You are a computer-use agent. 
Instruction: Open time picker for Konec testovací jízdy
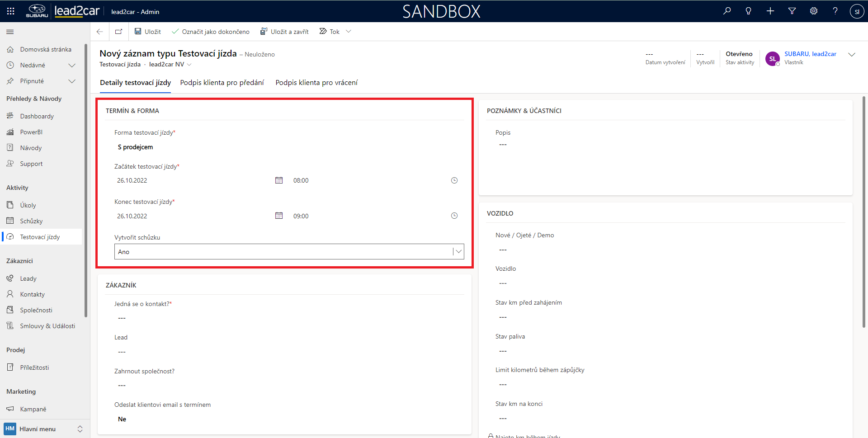click(x=454, y=216)
